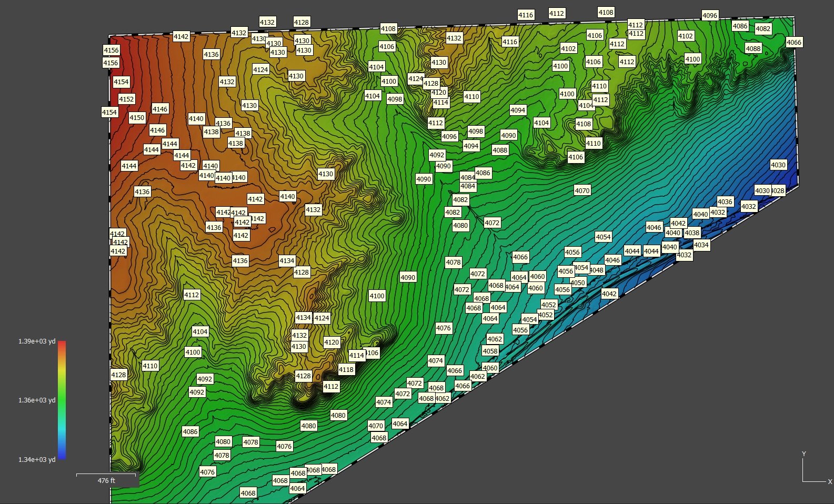
Task: Select the 4150 contour label
Action: 137,118
